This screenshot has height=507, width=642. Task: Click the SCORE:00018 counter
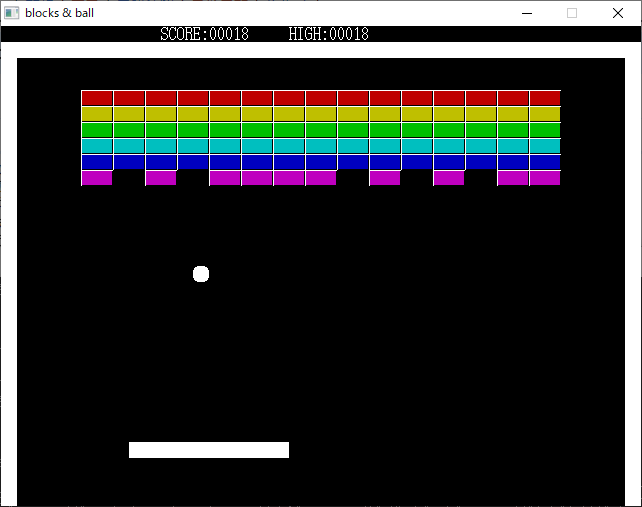[204, 34]
